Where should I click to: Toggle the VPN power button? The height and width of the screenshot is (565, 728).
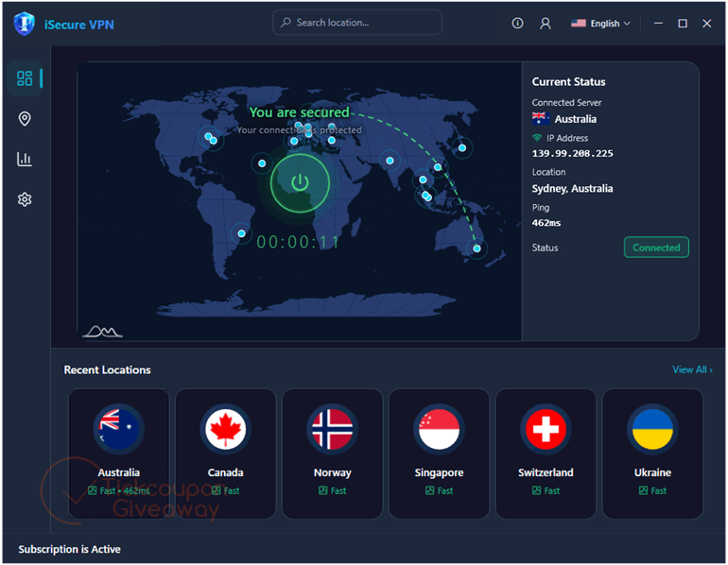300,183
